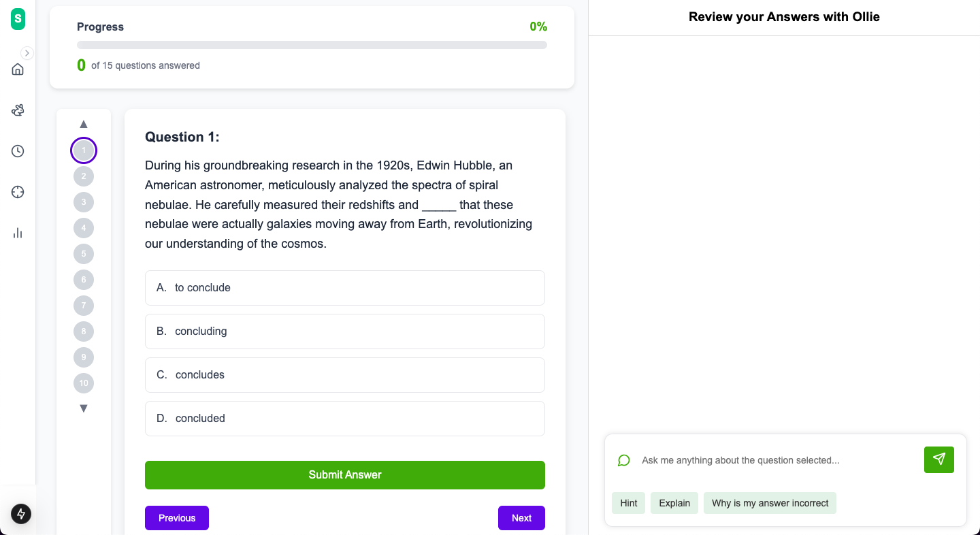The width and height of the screenshot is (980, 535).
Task: Focus the Ask me anything input field
Action: point(776,460)
